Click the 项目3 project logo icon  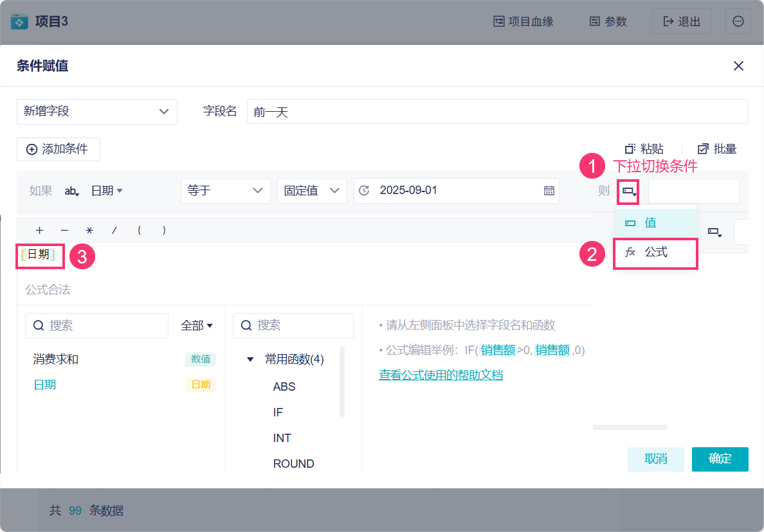click(x=19, y=21)
